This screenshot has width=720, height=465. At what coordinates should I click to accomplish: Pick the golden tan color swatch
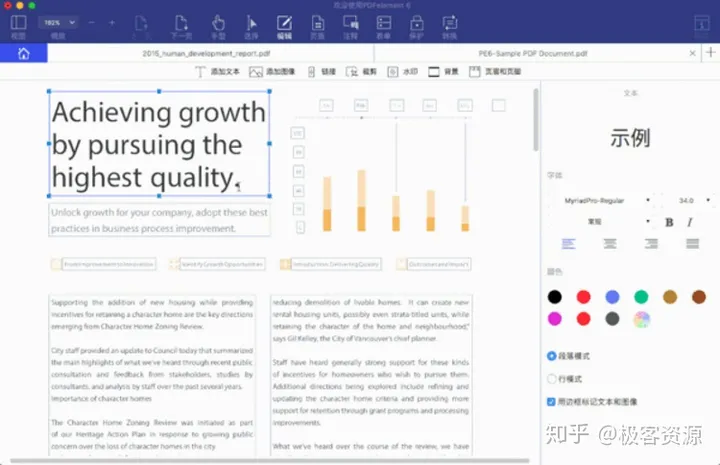tap(670, 297)
